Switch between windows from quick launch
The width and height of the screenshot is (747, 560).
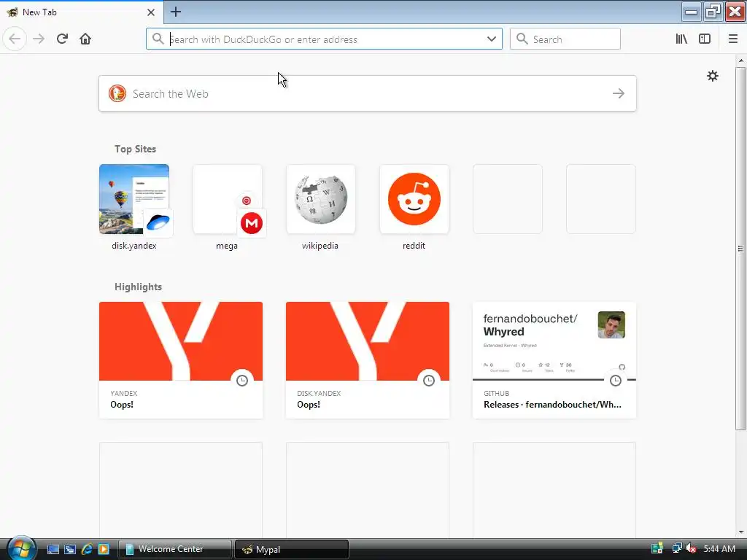[70, 549]
